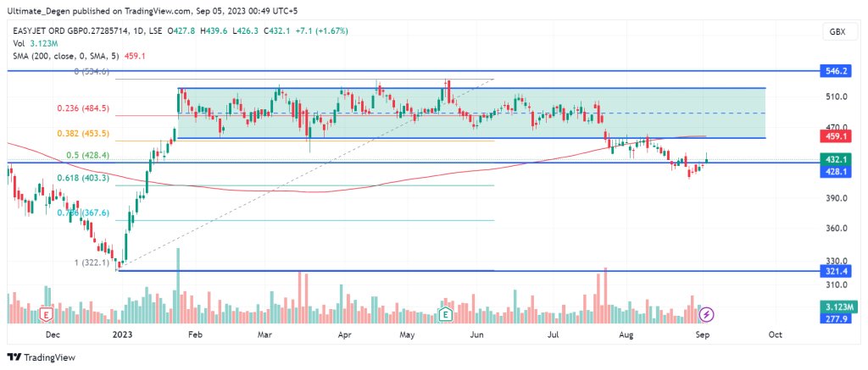
Task: Click the Feb label on time axis
Action: pyautogui.click(x=194, y=334)
